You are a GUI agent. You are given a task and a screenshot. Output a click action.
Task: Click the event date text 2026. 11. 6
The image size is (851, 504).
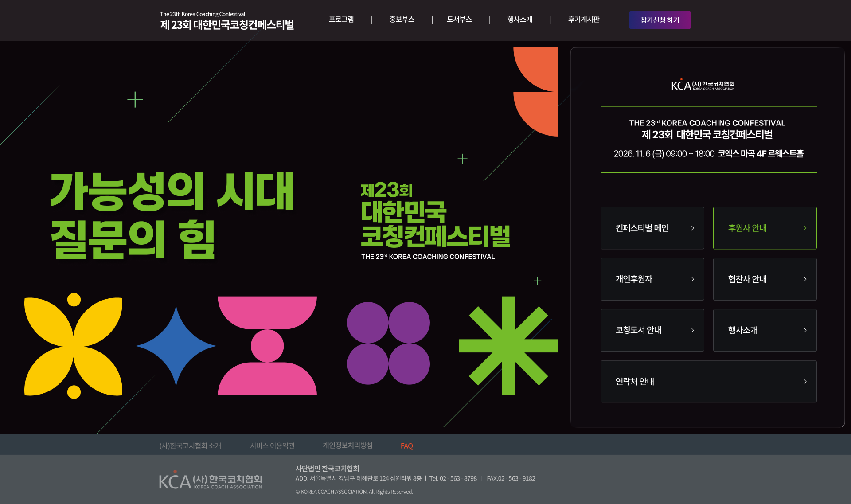632,154
